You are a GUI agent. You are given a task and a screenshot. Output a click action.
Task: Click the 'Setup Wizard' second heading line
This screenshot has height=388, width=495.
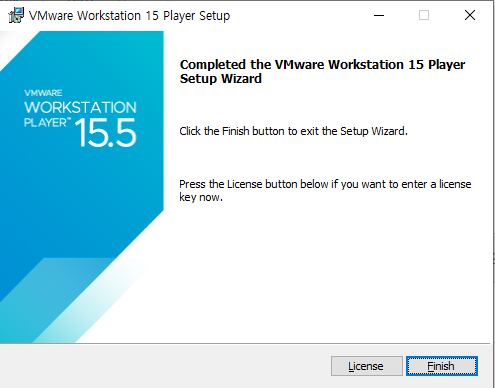pyautogui.click(x=221, y=79)
